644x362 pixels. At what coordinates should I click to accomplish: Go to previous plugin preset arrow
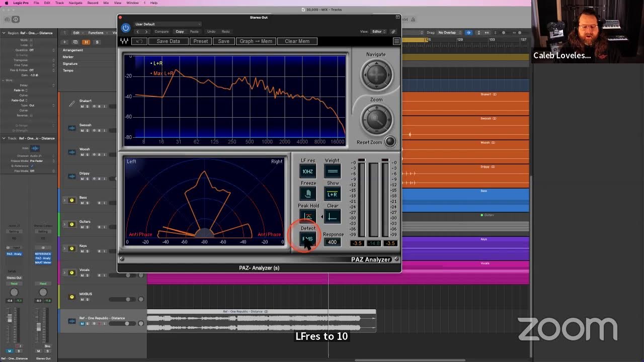(138, 32)
